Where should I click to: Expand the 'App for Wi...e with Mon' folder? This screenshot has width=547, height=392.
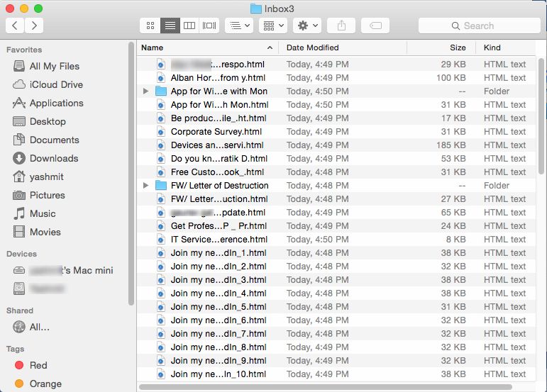146,91
